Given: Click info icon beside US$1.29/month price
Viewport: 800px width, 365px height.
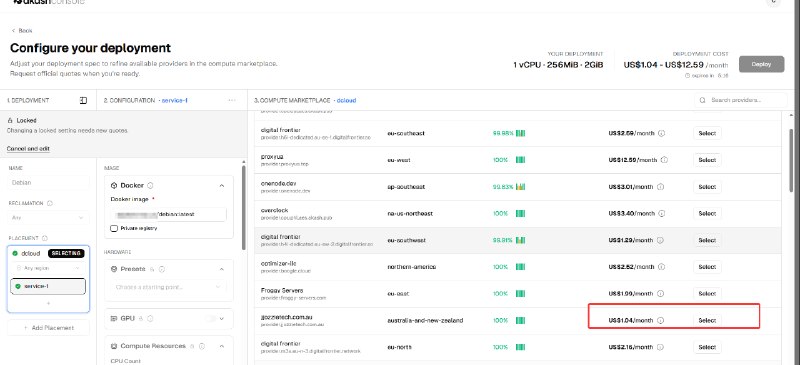Looking at the screenshot, I should pos(660,240).
